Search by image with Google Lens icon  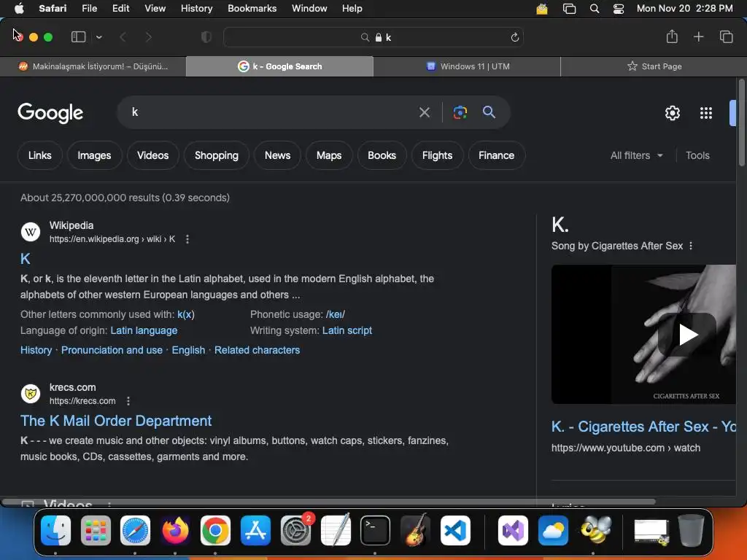coord(460,112)
